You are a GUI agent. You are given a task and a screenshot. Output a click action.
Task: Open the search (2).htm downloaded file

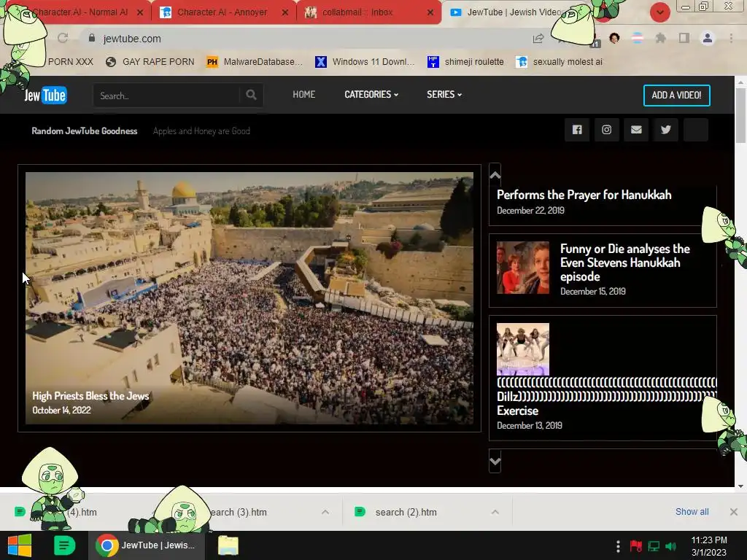pyautogui.click(x=406, y=512)
